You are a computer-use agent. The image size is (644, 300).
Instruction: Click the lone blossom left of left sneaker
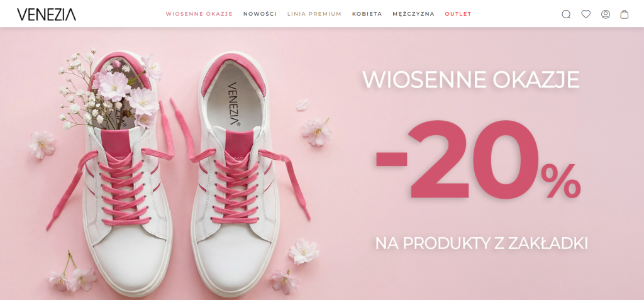point(42,145)
